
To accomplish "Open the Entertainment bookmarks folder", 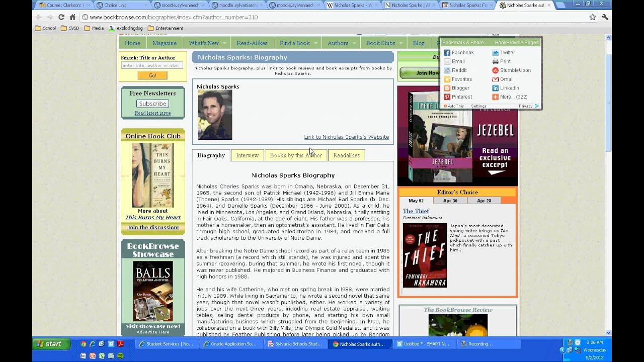I will 166,28.
